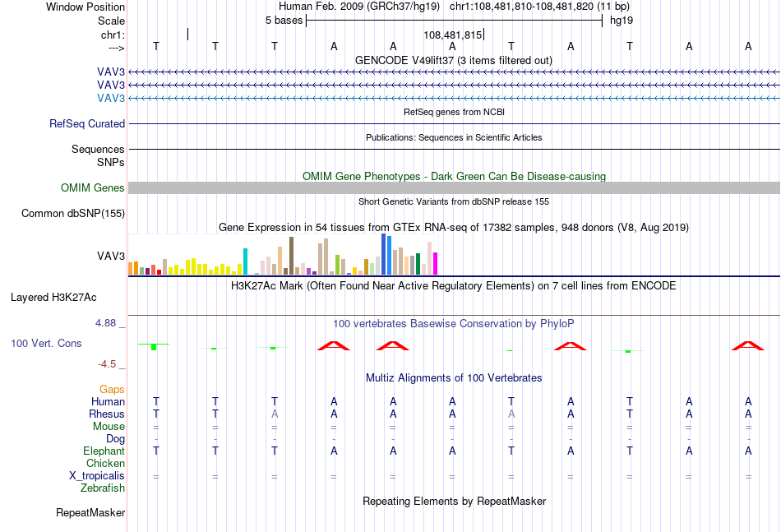The height and width of the screenshot is (532, 781).
Task: Open the light-blue VAV3 transcript label
Action: [111, 98]
